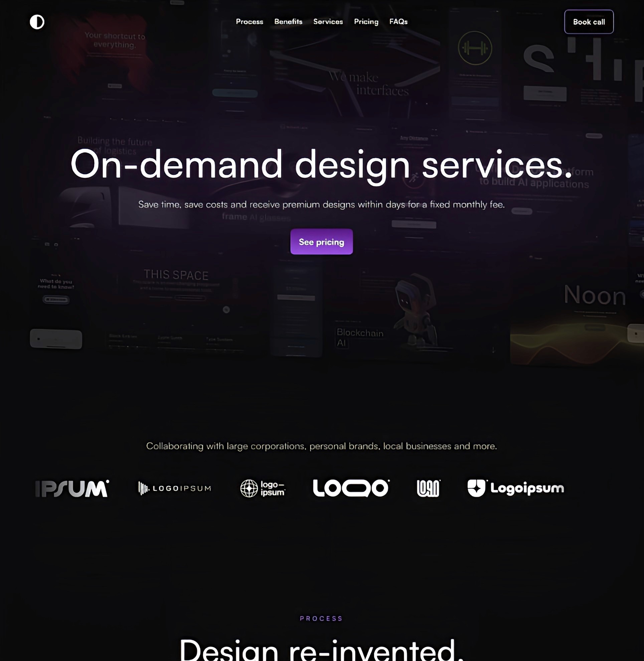Click the half-circle theme toggle icon
Image resolution: width=644 pixels, height=661 pixels.
(x=37, y=21)
